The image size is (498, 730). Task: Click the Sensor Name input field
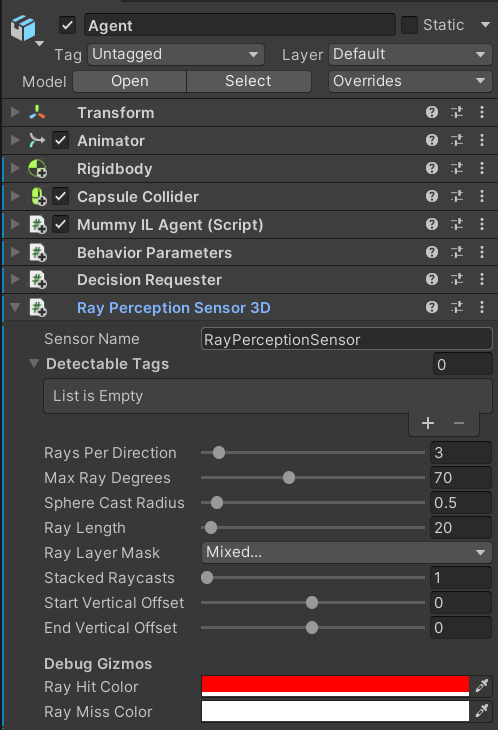347,339
